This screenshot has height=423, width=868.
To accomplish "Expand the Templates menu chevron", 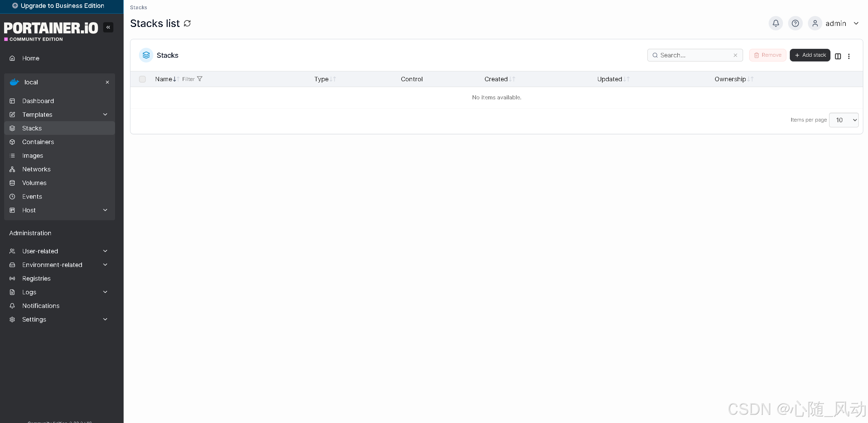I will click(105, 114).
